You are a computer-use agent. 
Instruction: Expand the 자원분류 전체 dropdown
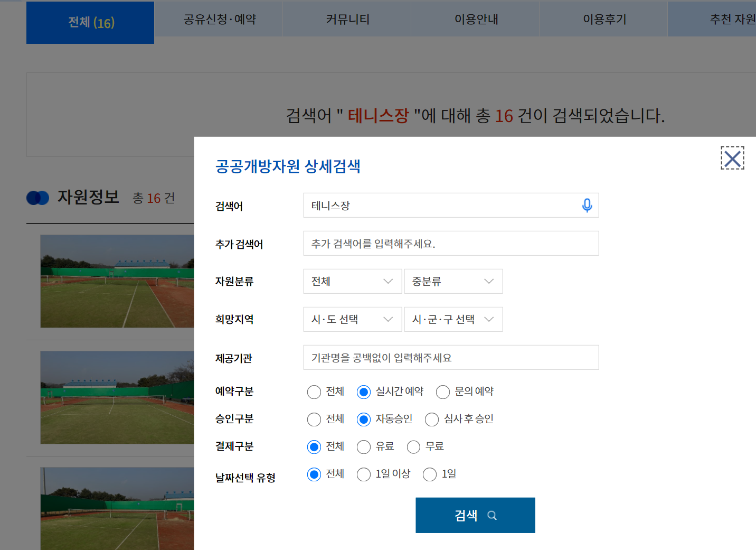353,282
